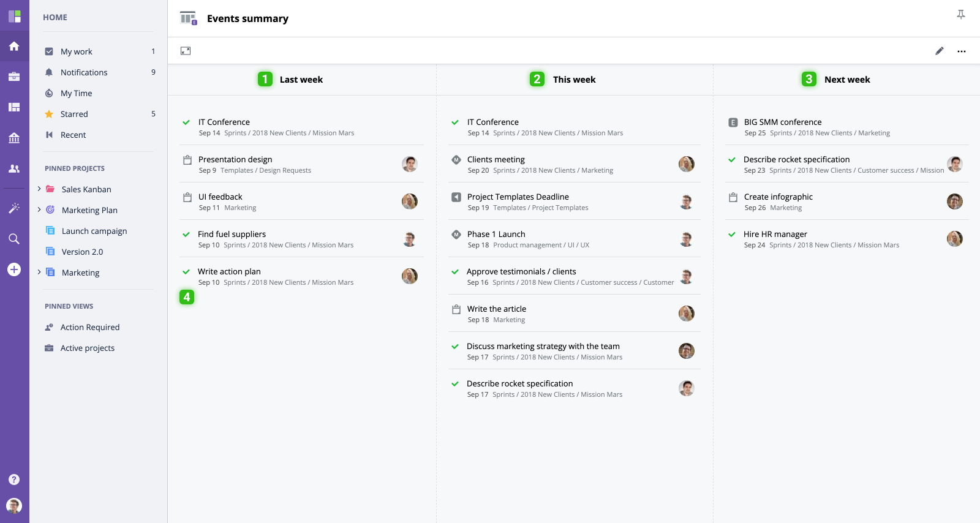This screenshot has height=523, width=980.
Task: Open the Home icon in left rail
Action: 14,47
